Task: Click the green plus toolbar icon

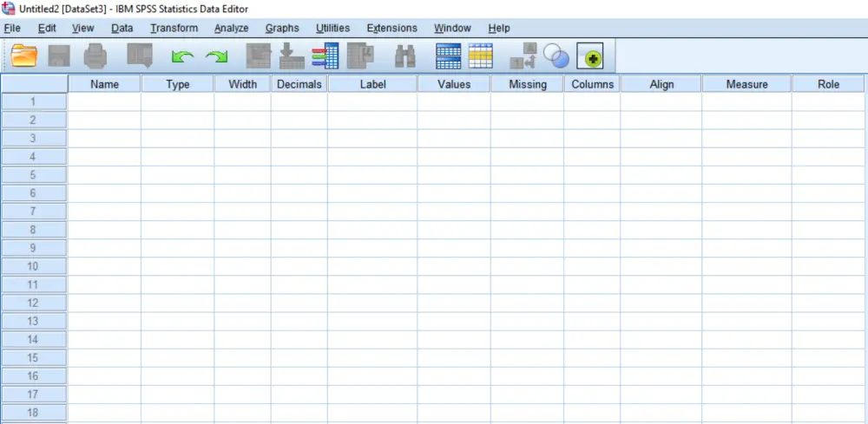Action: pyautogui.click(x=590, y=55)
